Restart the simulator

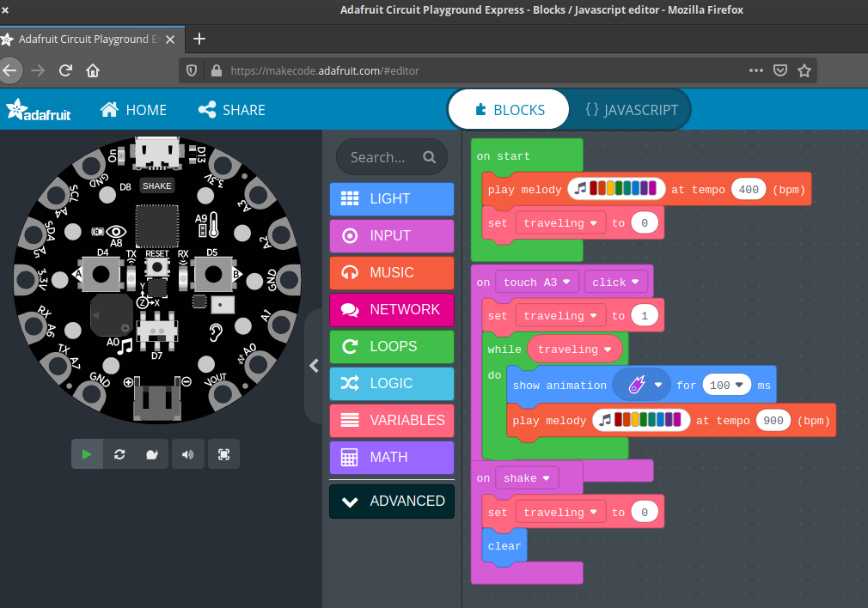[x=119, y=454]
